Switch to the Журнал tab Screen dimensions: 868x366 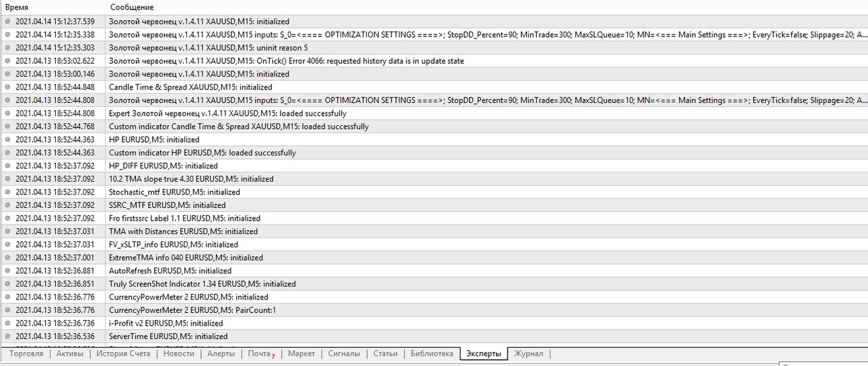529,353
